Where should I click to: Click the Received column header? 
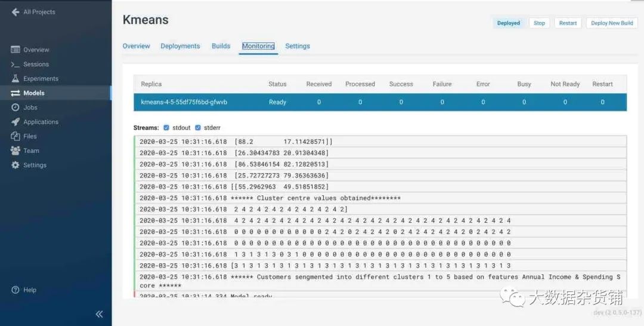pyautogui.click(x=318, y=84)
